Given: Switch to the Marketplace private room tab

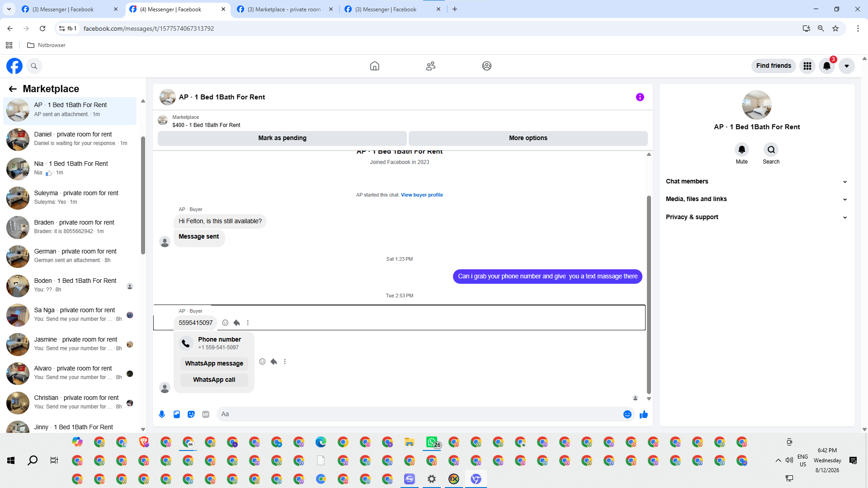Looking at the screenshot, I should [285, 9].
